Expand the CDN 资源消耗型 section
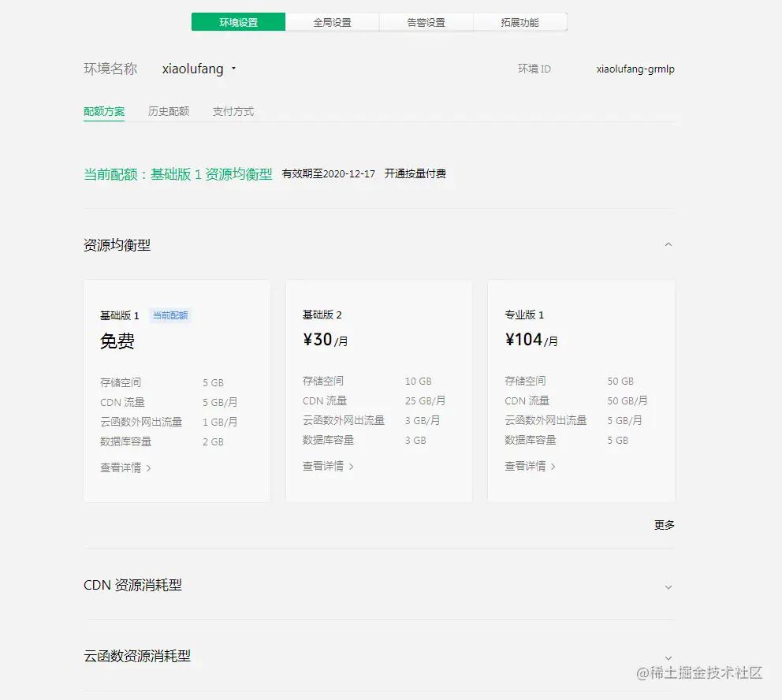The height and width of the screenshot is (700, 782). [x=668, y=586]
